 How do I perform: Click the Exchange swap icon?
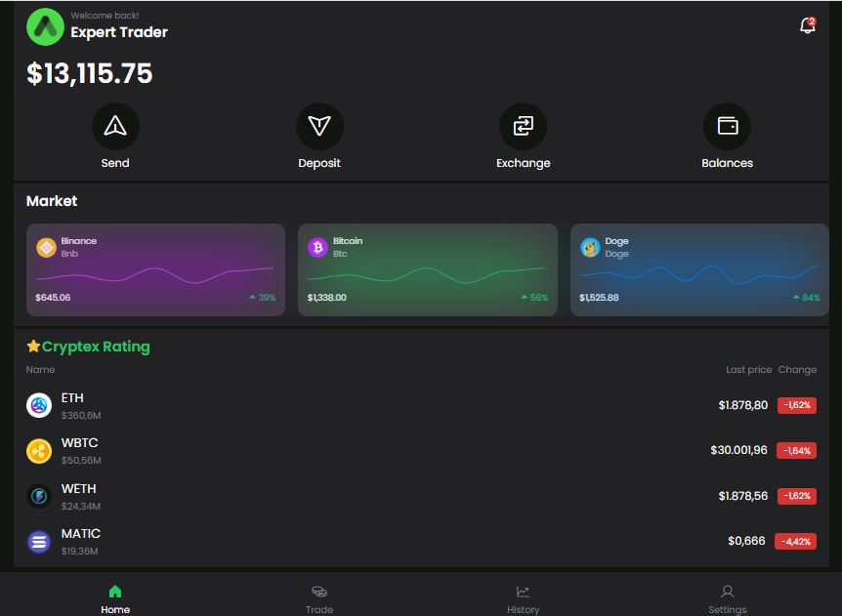pos(523,126)
